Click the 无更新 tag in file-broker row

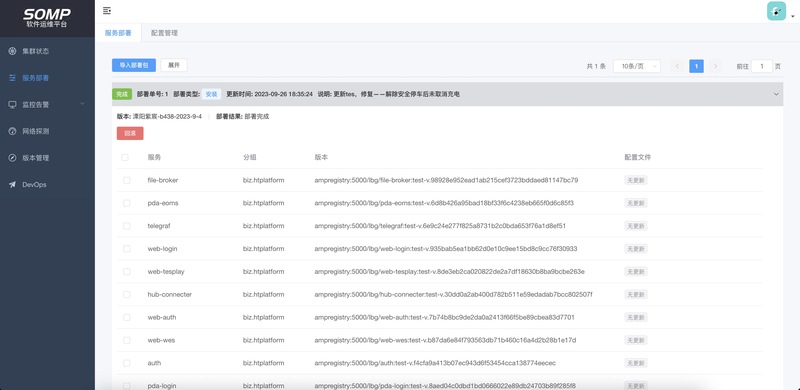pyautogui.click(x=636, y=180)
